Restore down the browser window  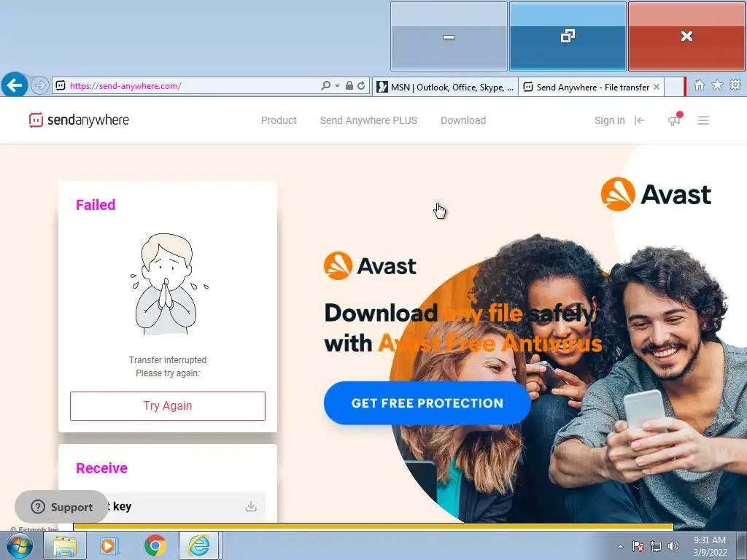point(568,36)
